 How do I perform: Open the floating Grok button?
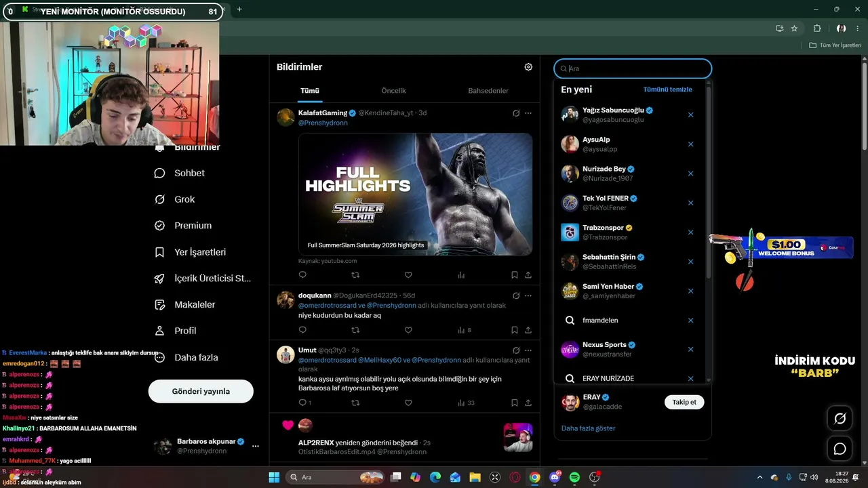(x=840, y=419)
